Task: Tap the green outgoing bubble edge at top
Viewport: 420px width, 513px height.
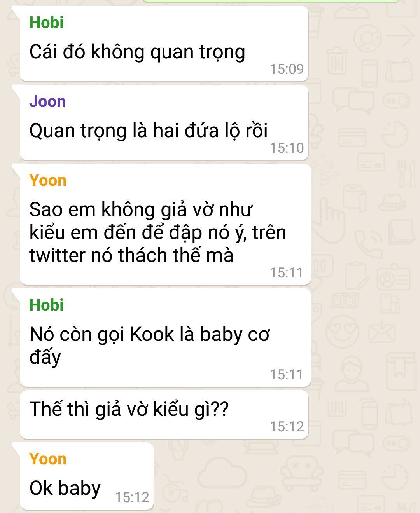Action: pyautogui.click(x=270, y=1)
